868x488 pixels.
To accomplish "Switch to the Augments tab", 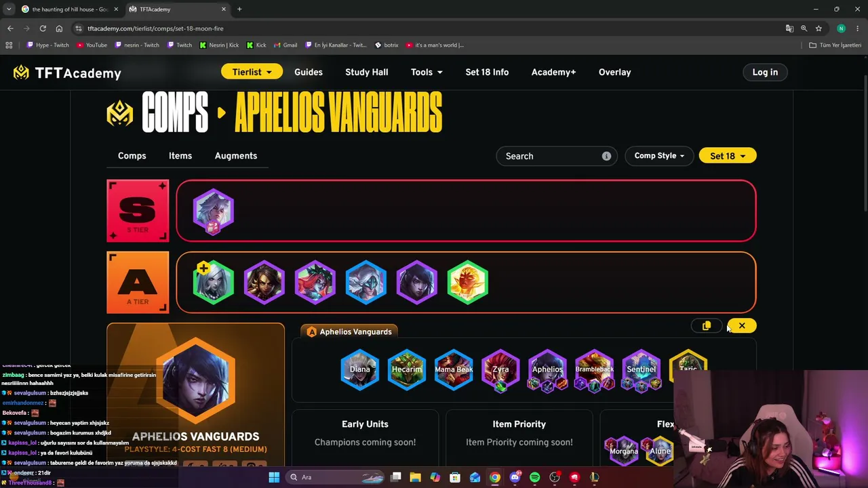I will tap(236, 156).
